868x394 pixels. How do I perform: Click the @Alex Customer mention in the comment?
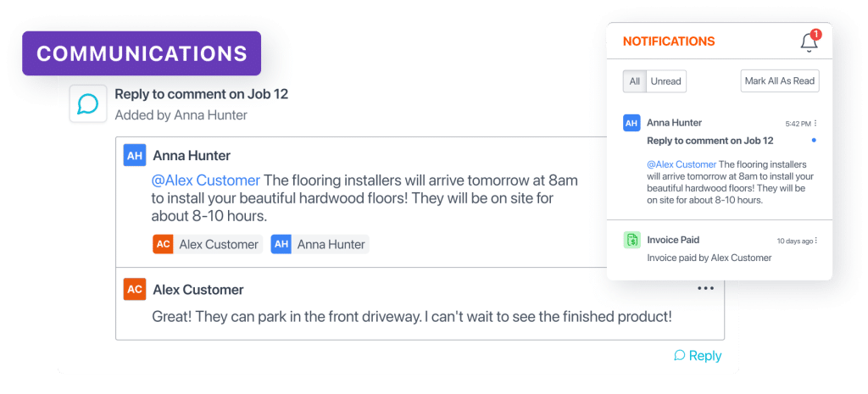pyautogui.click(x=205, y=180)
